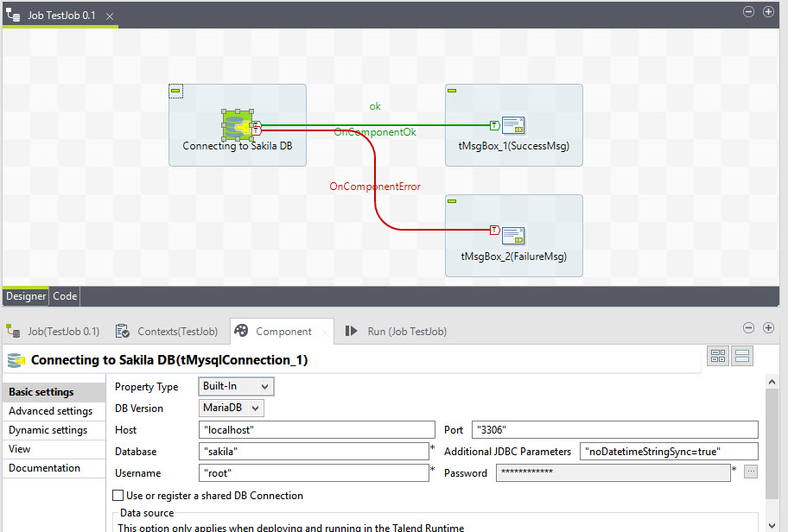788x532 pixels.
Task: Open the Run (Job TestJob) view icon
Action: [351, 331]
